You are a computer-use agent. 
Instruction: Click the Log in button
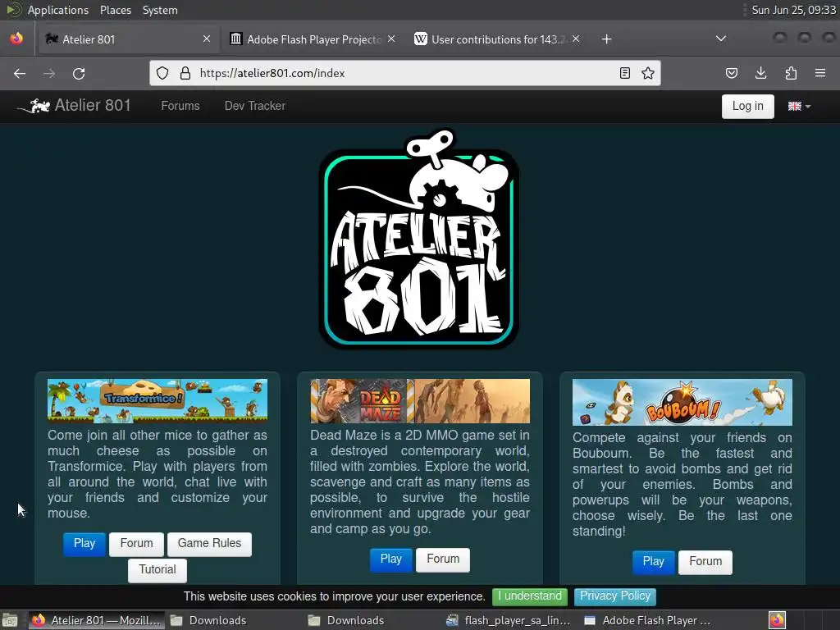click(747, 106)
